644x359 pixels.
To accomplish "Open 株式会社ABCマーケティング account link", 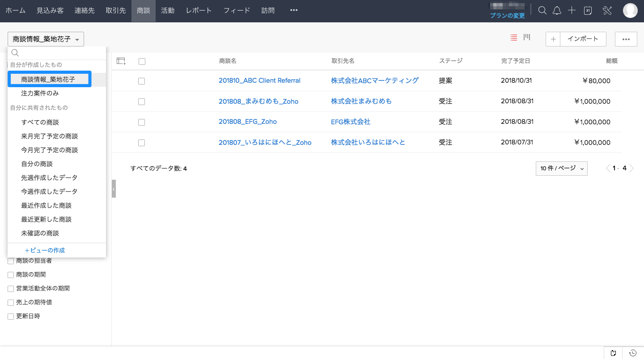I will click(375, 80).
